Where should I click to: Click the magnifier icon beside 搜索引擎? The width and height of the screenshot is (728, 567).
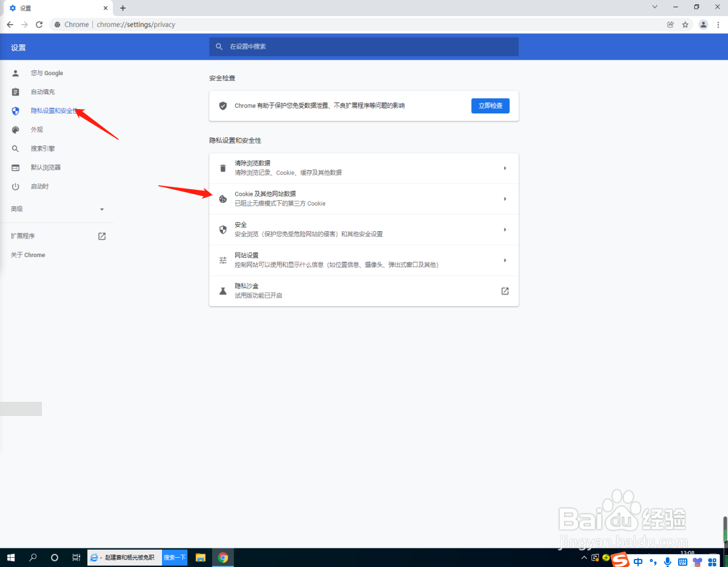pos(15,149)
